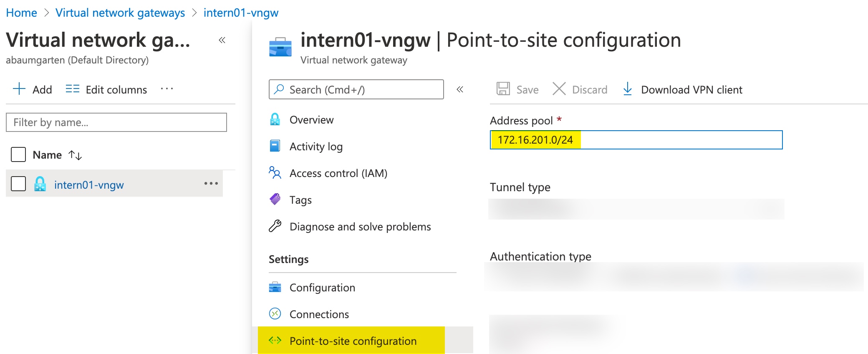Toggle the select-all Name checkbox

18,154
